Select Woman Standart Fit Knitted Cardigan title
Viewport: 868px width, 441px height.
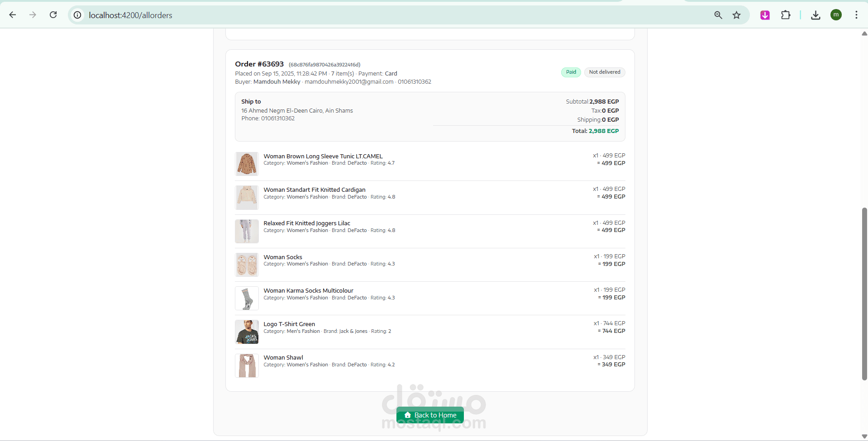[x=315, y=190]
